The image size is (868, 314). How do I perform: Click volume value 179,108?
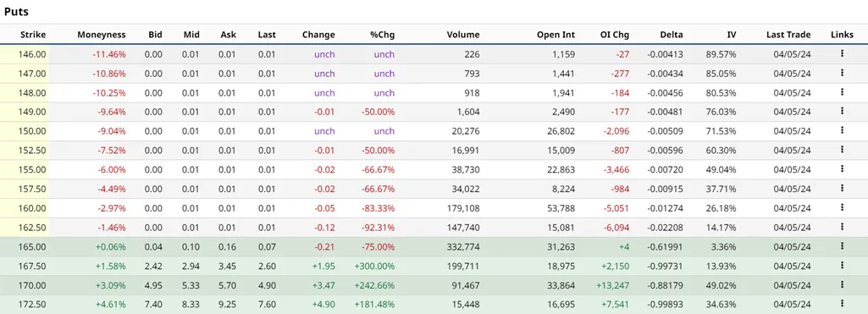point(462,208)
